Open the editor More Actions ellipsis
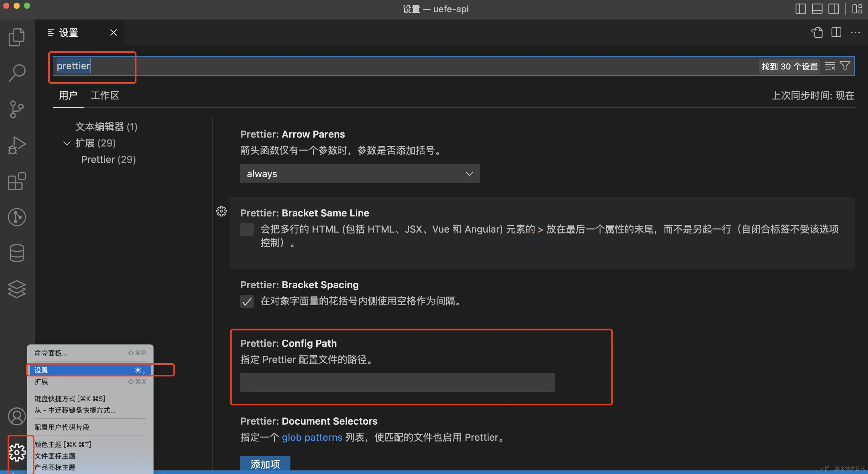This screenshot has width=868, height=474. point(855,33)
